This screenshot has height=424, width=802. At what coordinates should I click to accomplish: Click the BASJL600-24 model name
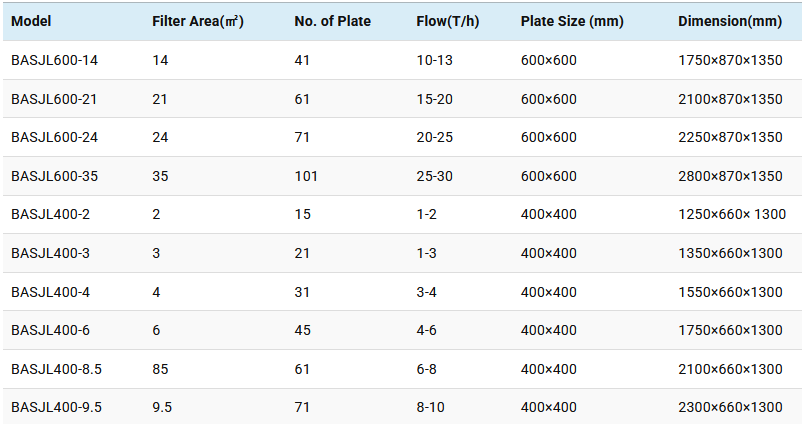coord(54,137)
